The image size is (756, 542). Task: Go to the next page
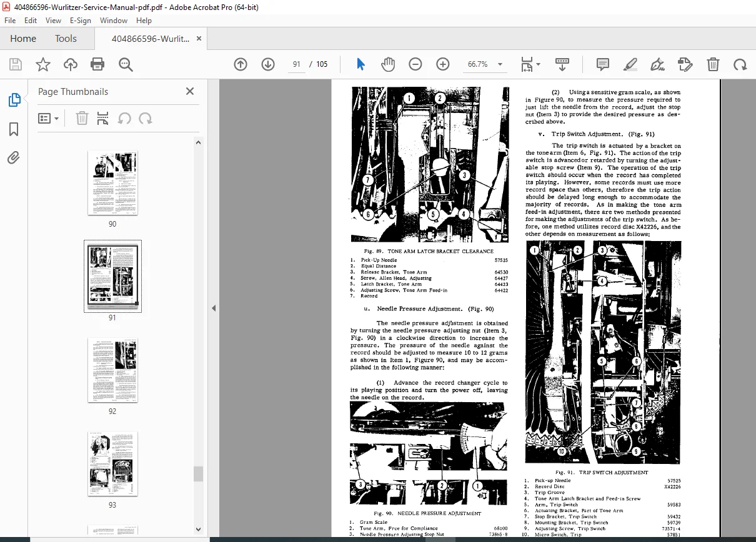tap(268, 64)
